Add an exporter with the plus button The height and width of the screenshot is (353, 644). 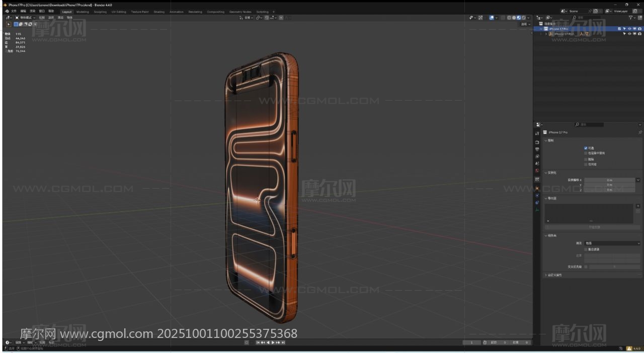pyautogui.click(x=638, y=206)
